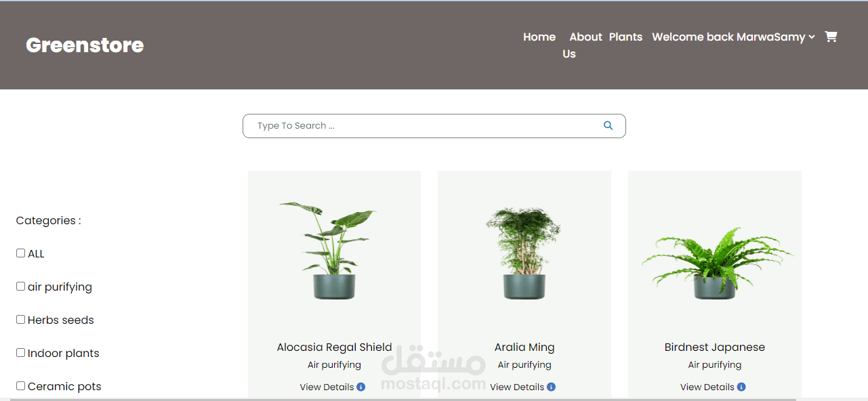Open View Details for Alocasia Regal Shield
Image resolution: width=868 pixels, height=401 pixels.
click(327, 387)
